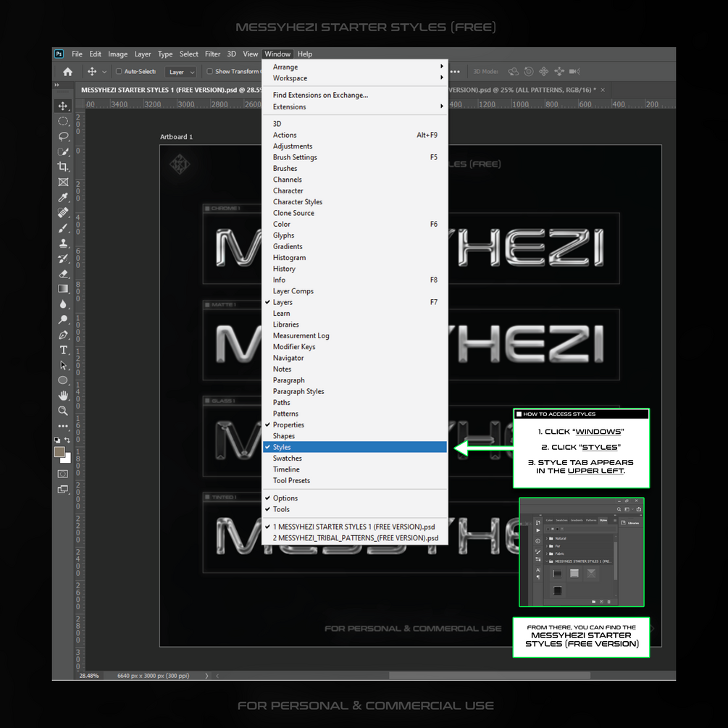Toggle Quick Mask mode icon
This screenshot has height=728, width=728.
coord(63,474)
